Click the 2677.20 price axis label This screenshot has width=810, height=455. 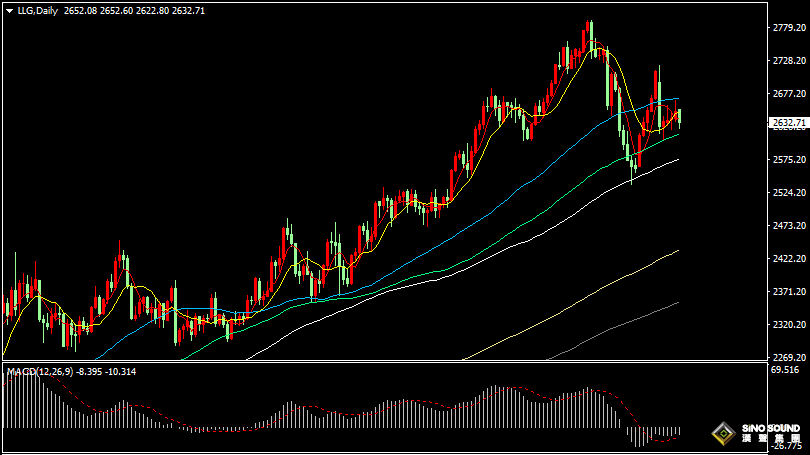[x=789, y=93]
